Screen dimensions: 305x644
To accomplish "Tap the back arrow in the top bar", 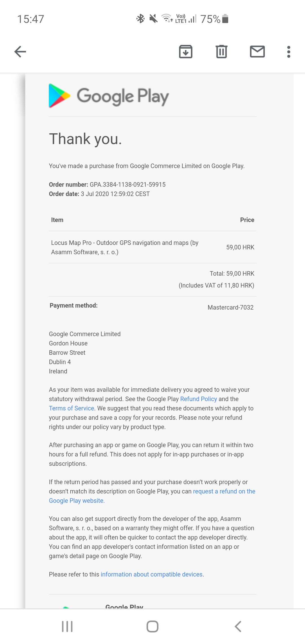I will point(20,52).
